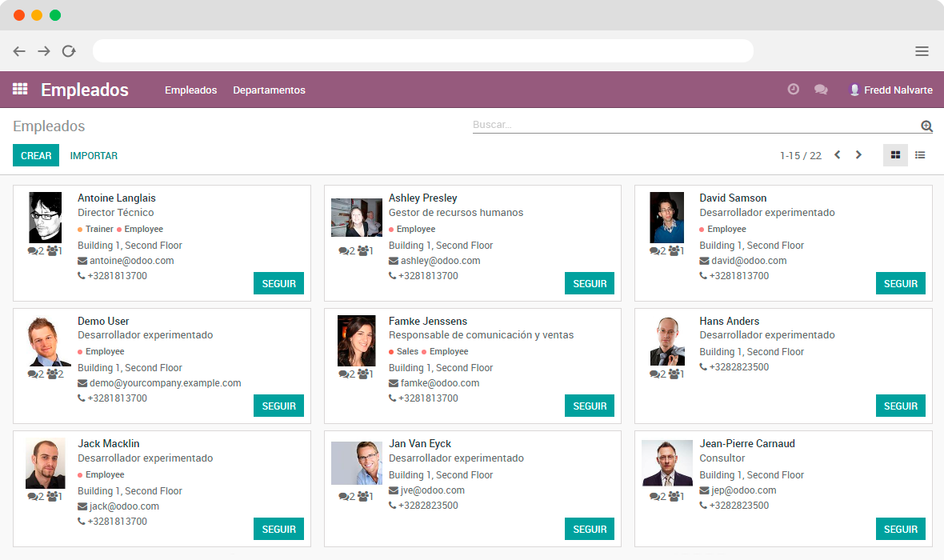
Task: Go to previous page of employees
Action: (838, 155)
